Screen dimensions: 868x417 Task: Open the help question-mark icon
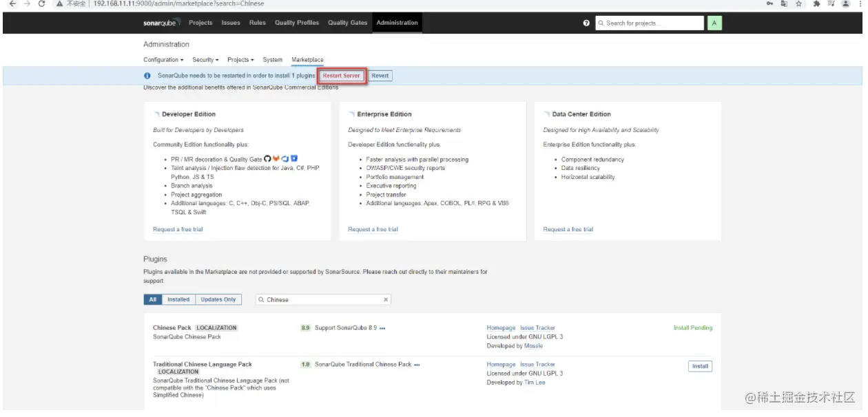(586, 23)
